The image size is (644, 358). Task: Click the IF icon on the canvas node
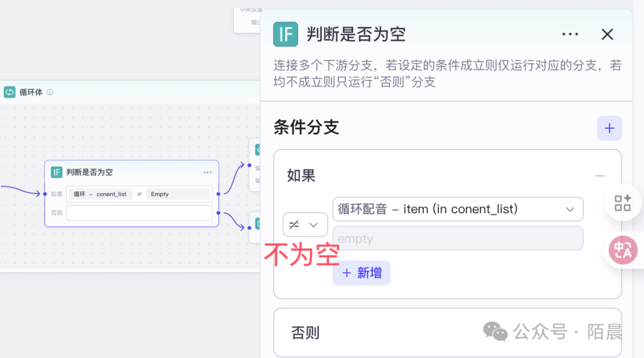[x=57, y=172]
